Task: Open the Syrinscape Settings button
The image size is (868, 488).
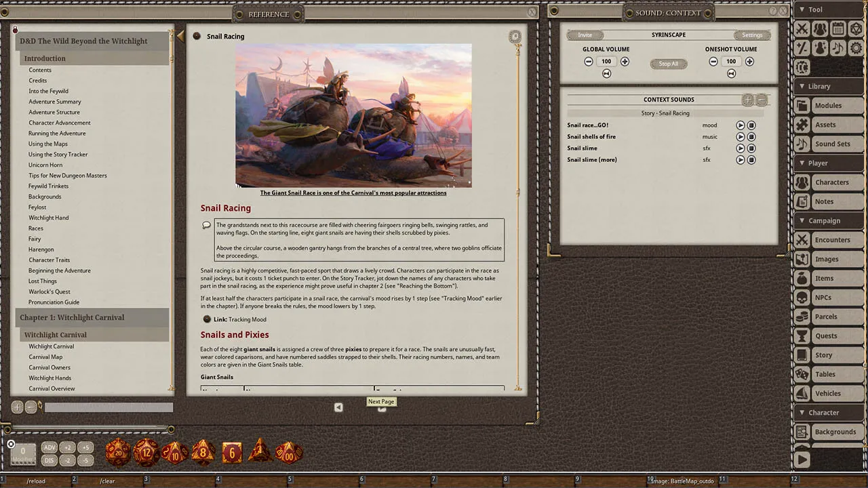Action: (752, 35)
